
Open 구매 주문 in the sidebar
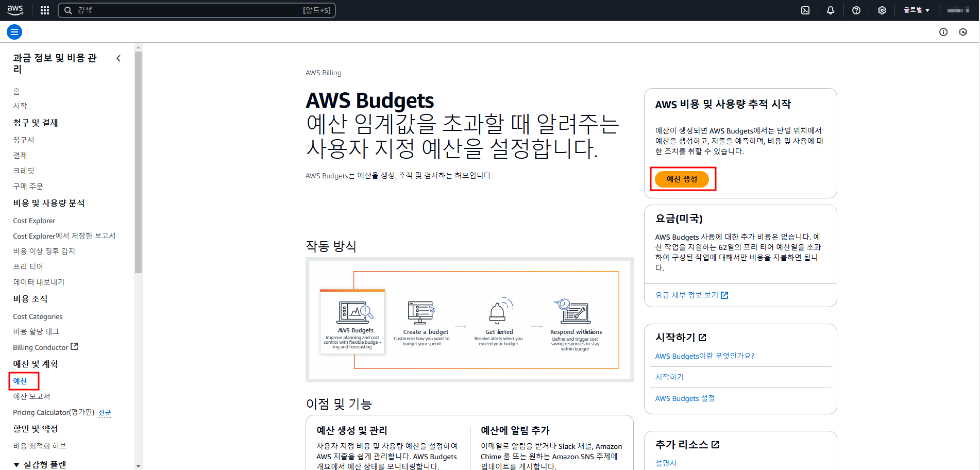point(28,186)
